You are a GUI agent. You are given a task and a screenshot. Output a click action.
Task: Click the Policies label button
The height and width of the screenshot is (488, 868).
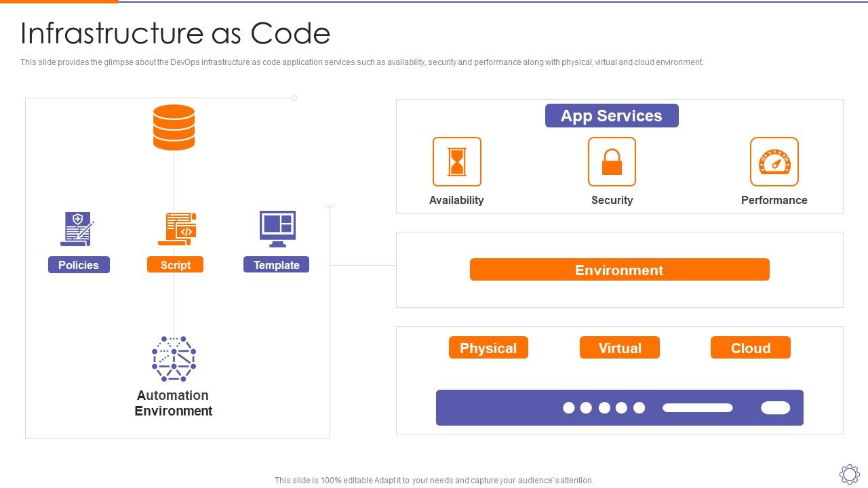[x=79, y=265]
